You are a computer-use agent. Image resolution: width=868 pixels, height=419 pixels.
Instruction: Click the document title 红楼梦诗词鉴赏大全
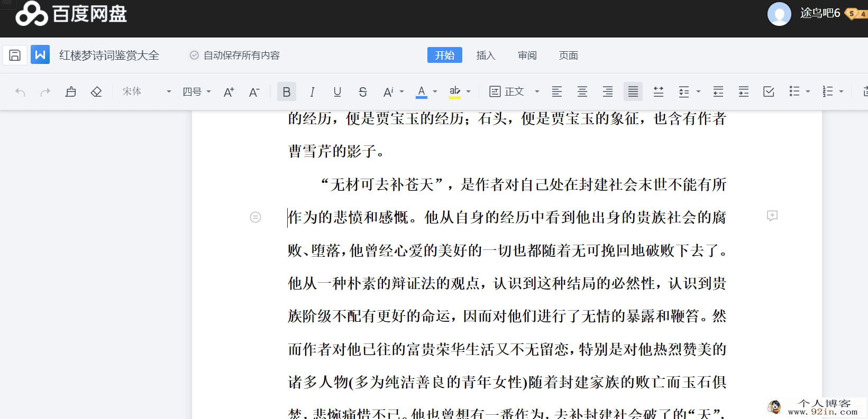tap(109, 55)
